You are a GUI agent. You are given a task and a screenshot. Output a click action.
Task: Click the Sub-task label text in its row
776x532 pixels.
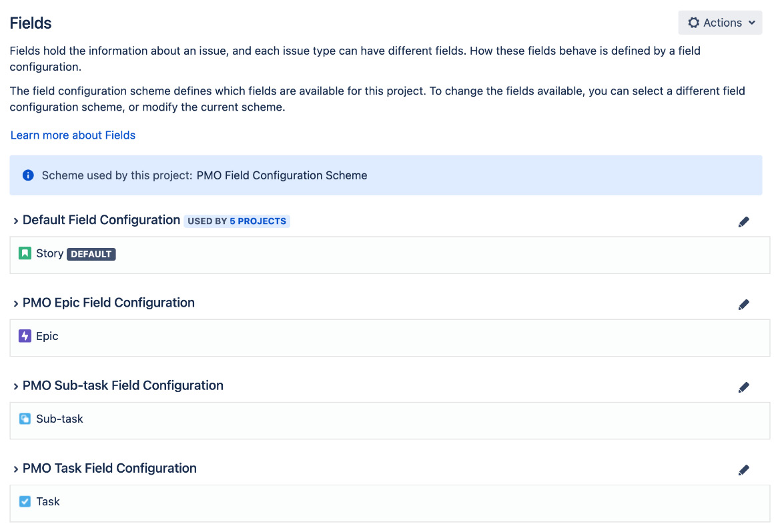[x=59, y=419]
